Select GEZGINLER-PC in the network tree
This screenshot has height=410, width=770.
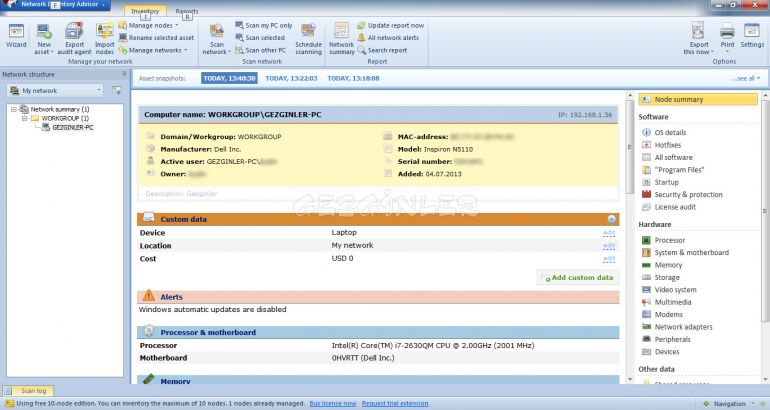click(x=72, y=127)
